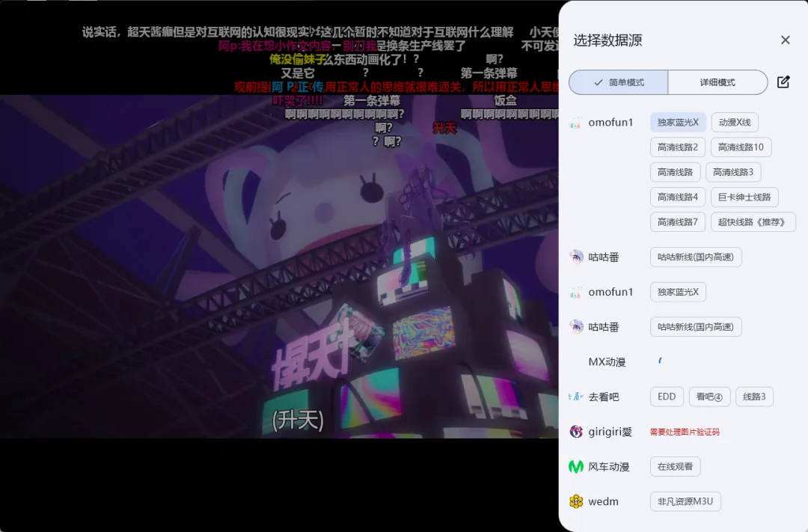This screenshot has width=808, height=532.
Task: Choose 巨卡绅士线路
Action: (744, 197)
